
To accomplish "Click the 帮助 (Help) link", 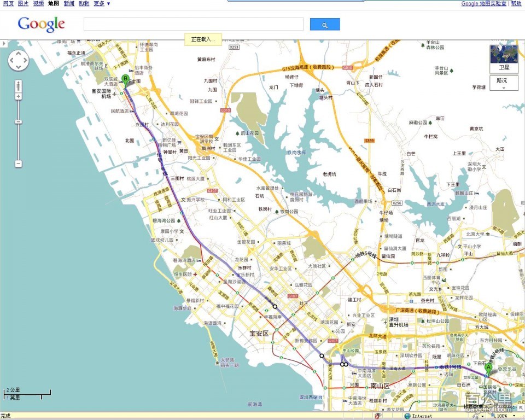I will pyautogui.click(x=516, y=3).
